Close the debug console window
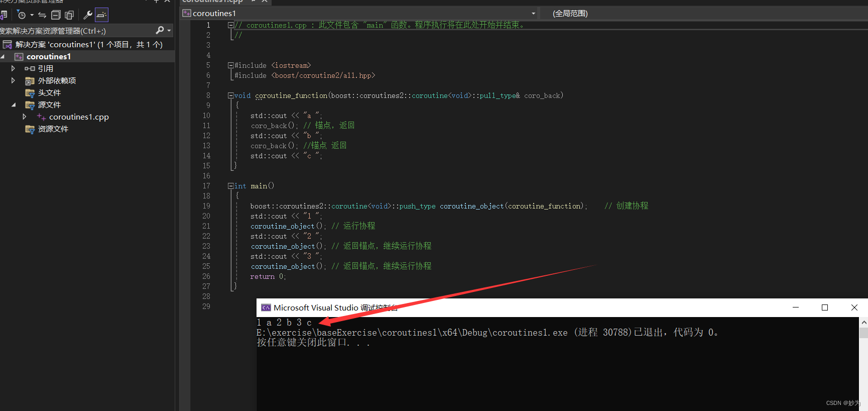This screenshot has width=868, height=411. tap(854, 307)
